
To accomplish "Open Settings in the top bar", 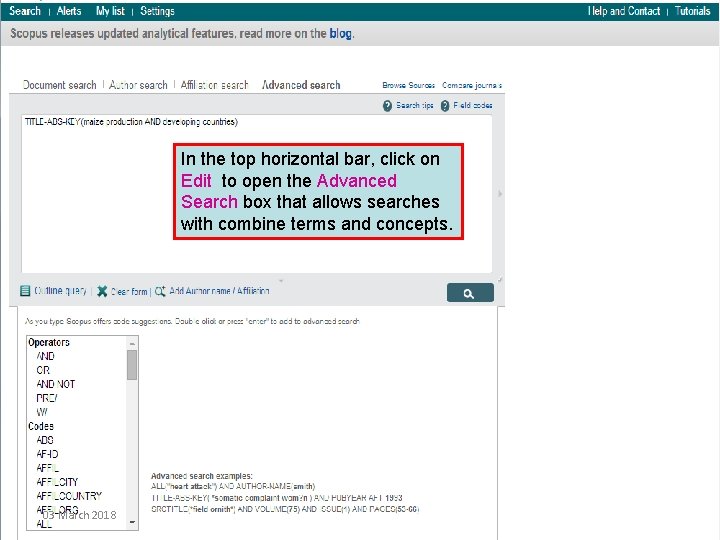I will [157, 11].
